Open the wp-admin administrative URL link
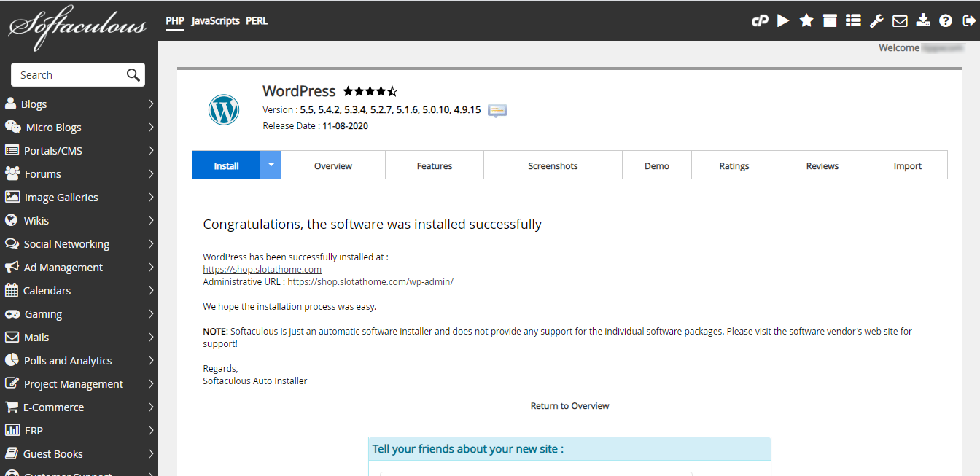This screenshot has height=476, width=980. (x=370, y=282)
